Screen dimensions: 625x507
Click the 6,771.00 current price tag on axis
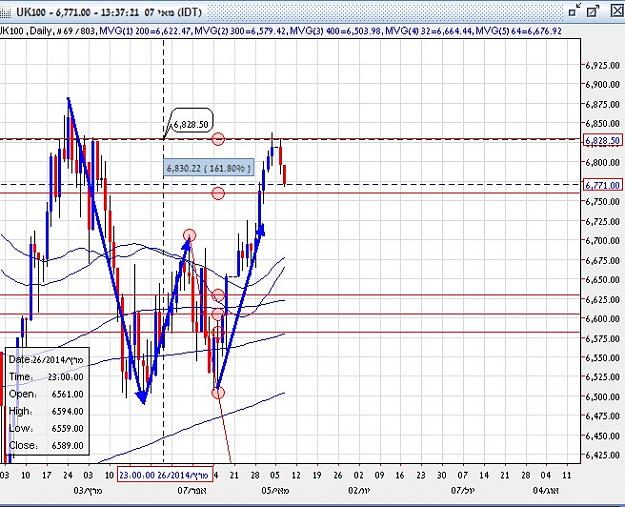click(x=603, y=185)
